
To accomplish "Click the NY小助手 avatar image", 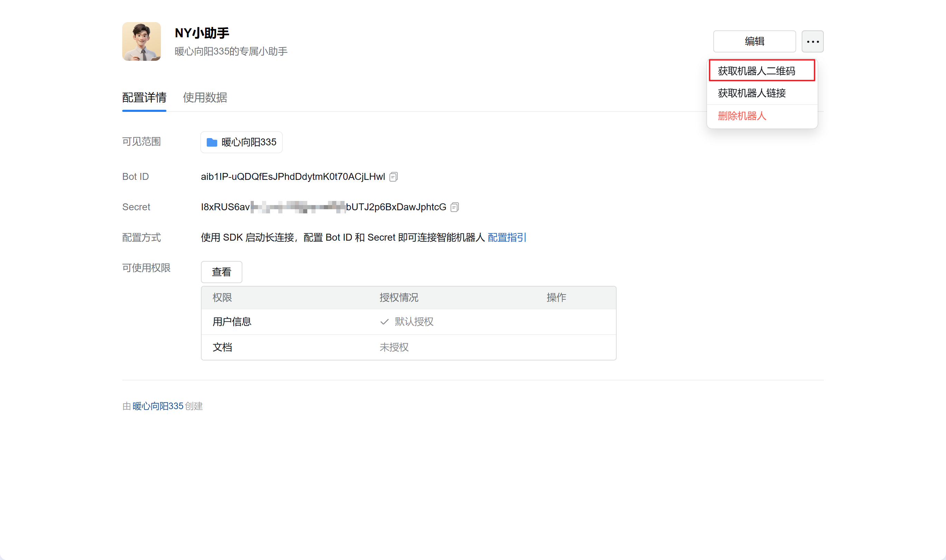I will 142,41.
